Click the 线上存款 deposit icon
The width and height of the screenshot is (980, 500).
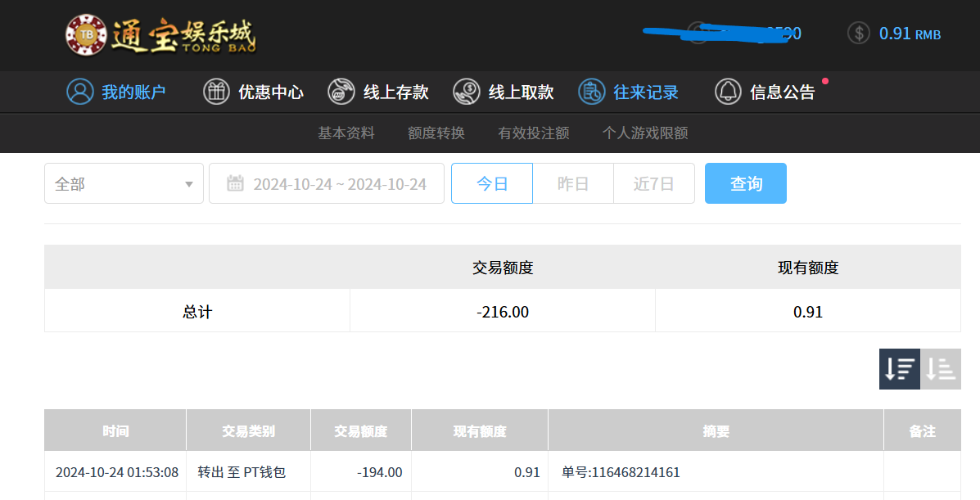[x=341, y=92]
